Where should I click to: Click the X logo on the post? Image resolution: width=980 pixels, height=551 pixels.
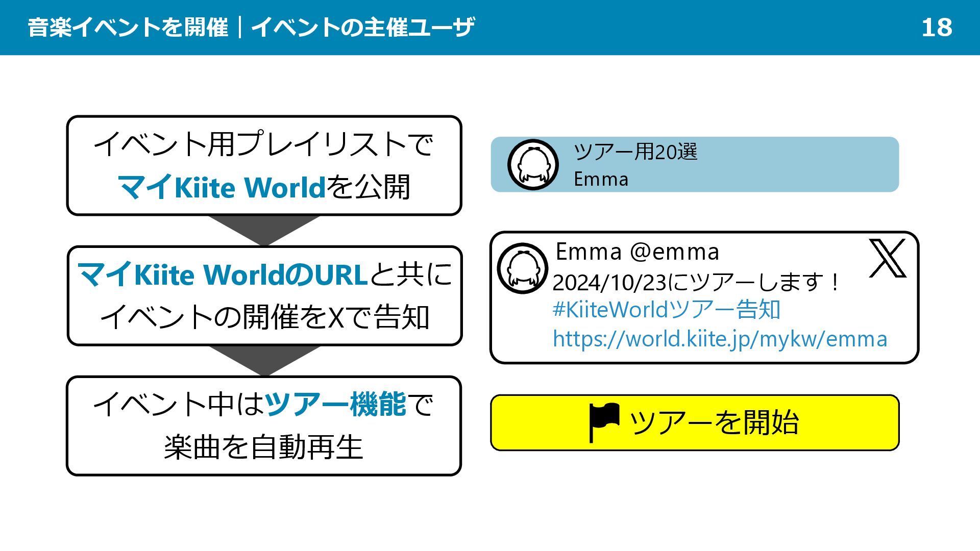coord(888,258)
